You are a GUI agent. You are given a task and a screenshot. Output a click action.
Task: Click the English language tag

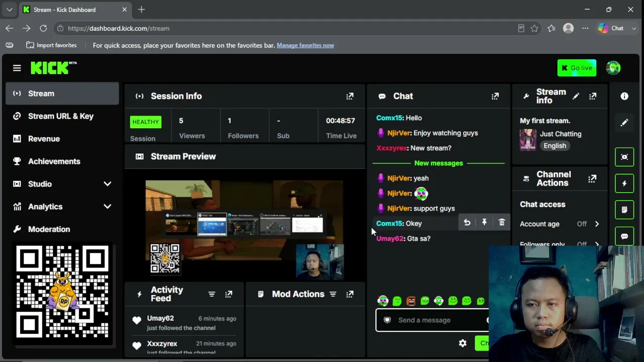tap(554, 146)
